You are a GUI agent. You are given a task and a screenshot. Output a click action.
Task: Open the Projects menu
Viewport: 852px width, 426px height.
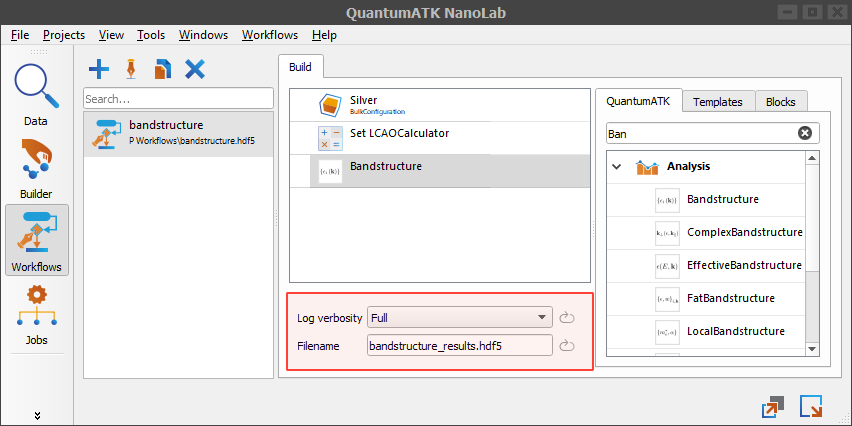64,35
